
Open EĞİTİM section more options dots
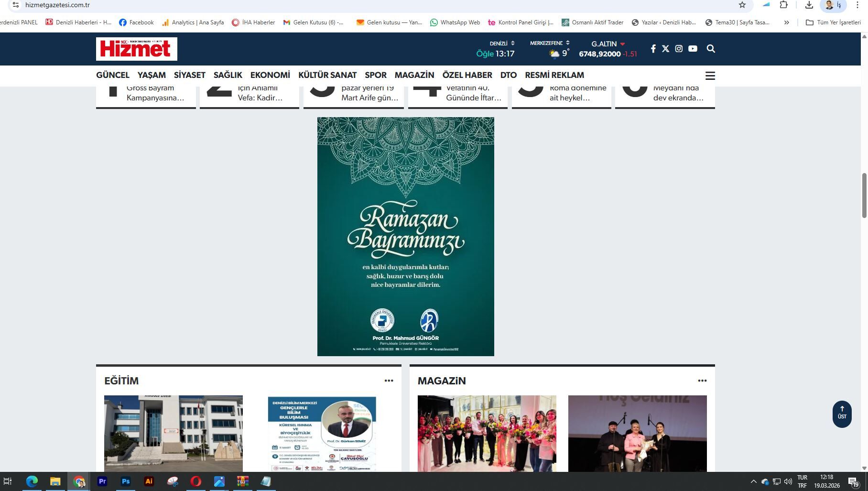(389, 381)
